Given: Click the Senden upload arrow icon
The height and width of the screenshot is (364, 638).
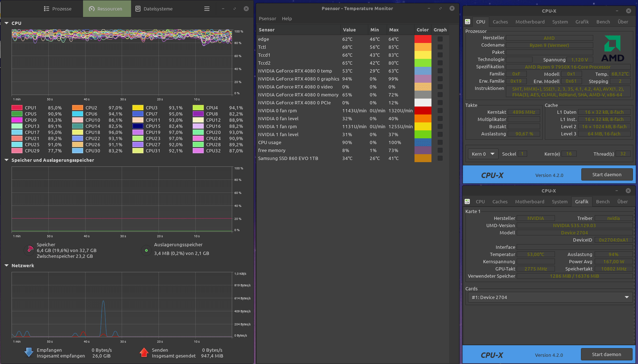Looking at the screenshot, I should point(144,352).
